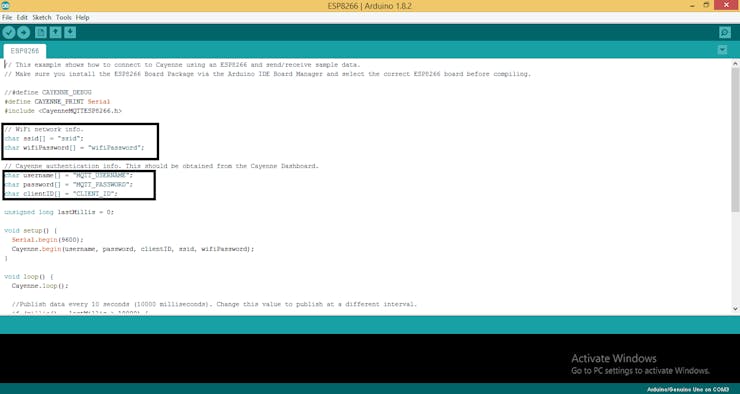
Task: Open the Help menu
Action: click(x=82, y=17)
